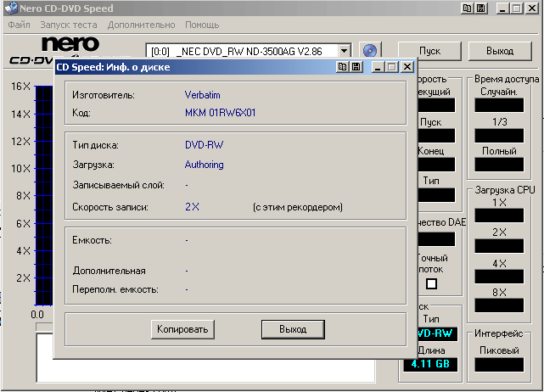Click the copy icon in main title bar

[468, 8]
